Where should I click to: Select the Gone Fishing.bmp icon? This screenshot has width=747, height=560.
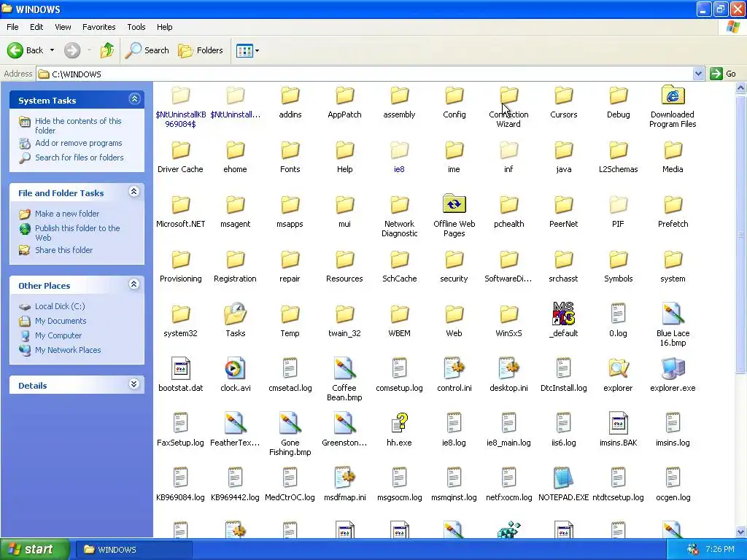pos(290,423)
